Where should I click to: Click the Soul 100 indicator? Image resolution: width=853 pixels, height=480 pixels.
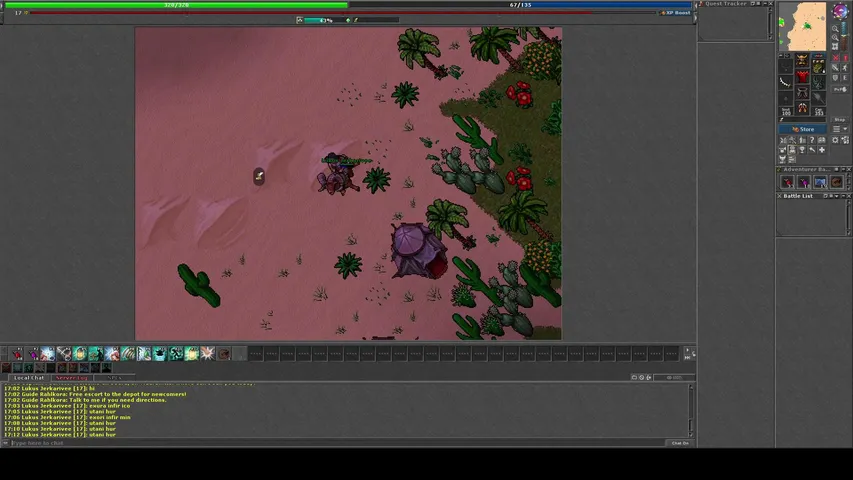coord(786,111)
